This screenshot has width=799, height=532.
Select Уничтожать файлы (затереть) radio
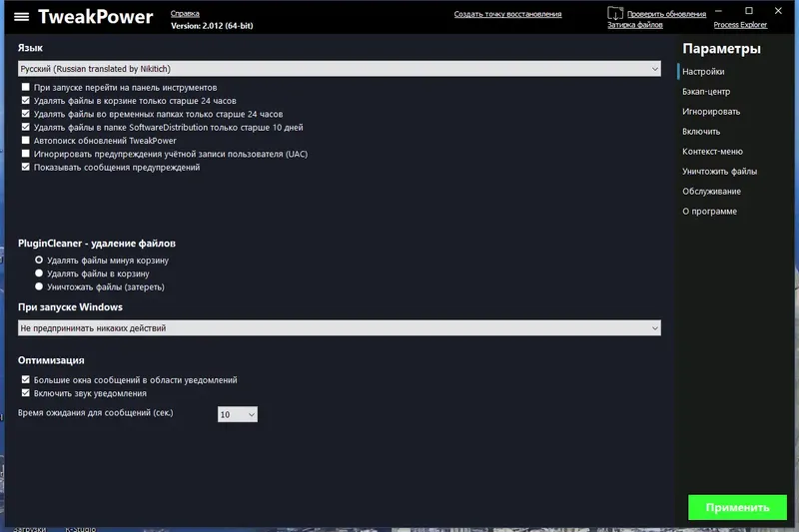(x=39, y=286)
